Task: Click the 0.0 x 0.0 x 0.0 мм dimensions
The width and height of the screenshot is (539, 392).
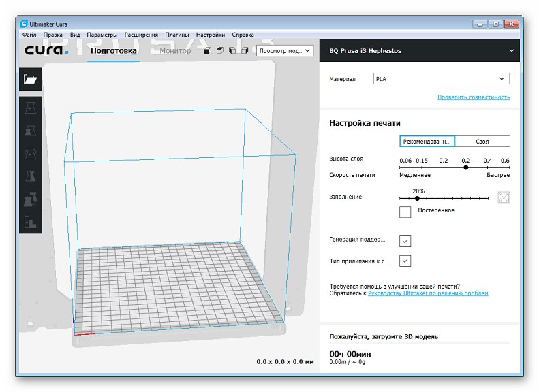Action: coord(285,362)
